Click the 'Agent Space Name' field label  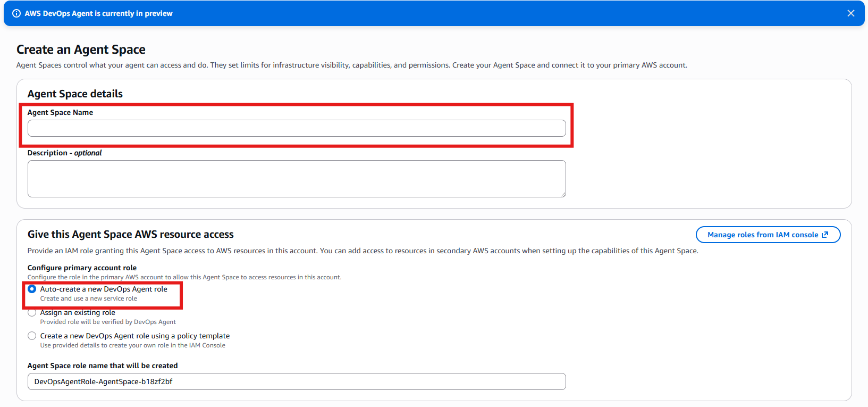[x=60, y=112]
